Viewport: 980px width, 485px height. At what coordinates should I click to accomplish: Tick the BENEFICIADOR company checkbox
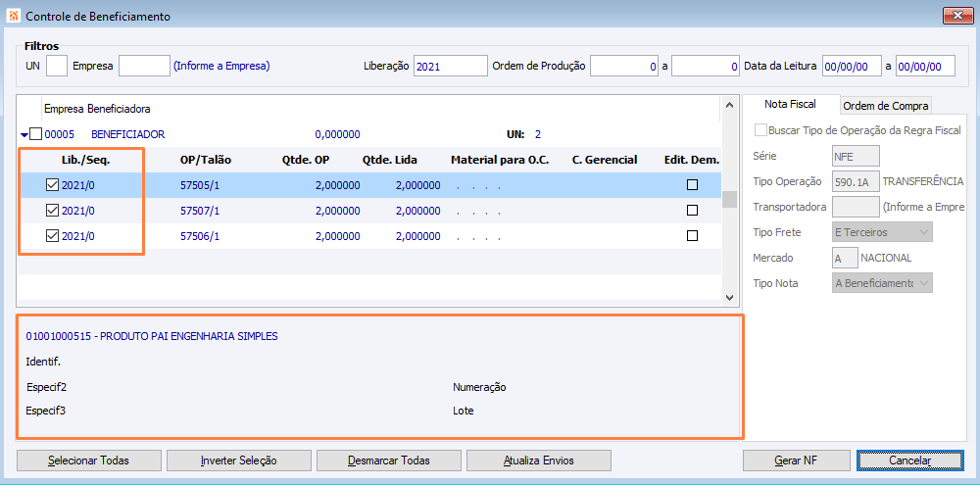point(36,134)
